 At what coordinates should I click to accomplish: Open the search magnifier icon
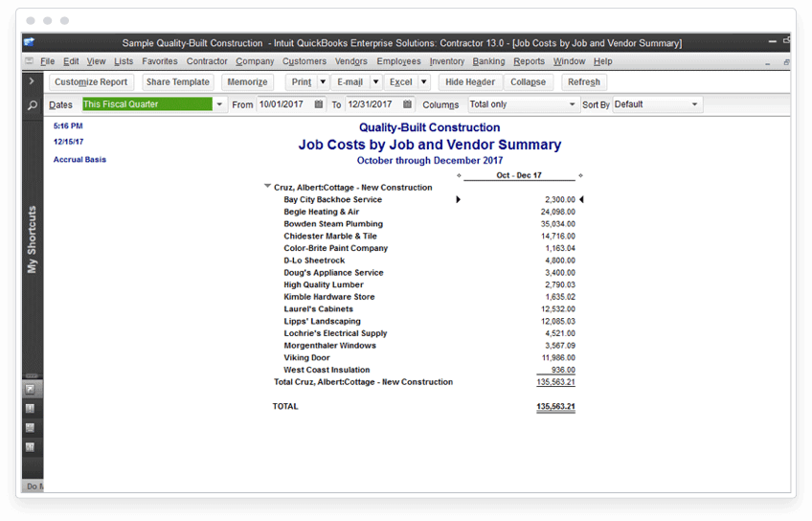[33, 105]
